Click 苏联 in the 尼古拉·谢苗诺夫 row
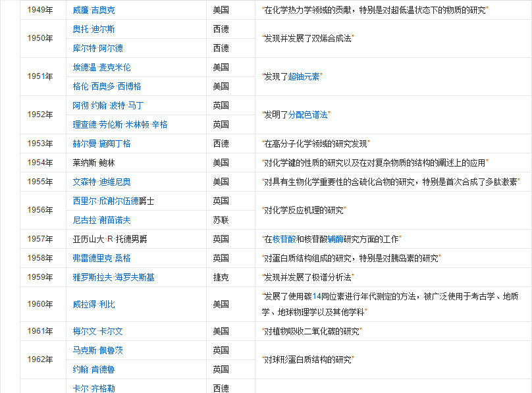The height and width of the screenshot is (393, 532). 221,220
